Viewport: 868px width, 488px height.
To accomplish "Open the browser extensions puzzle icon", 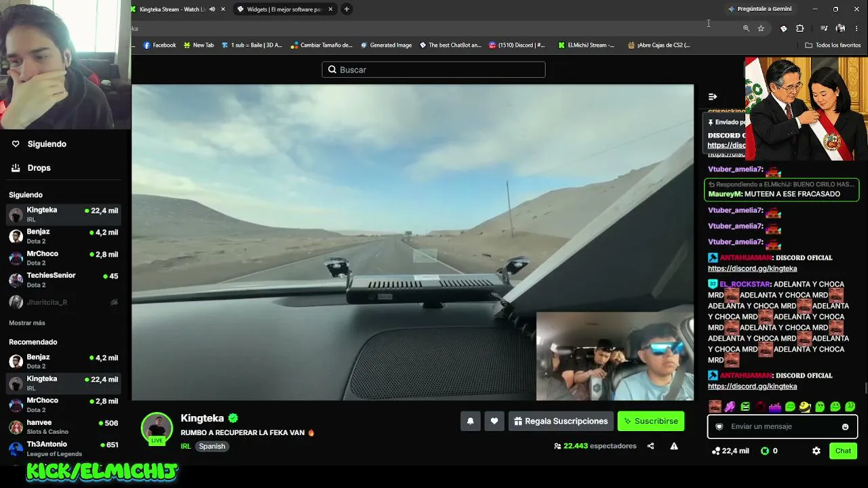I will (x=800, y=28).
